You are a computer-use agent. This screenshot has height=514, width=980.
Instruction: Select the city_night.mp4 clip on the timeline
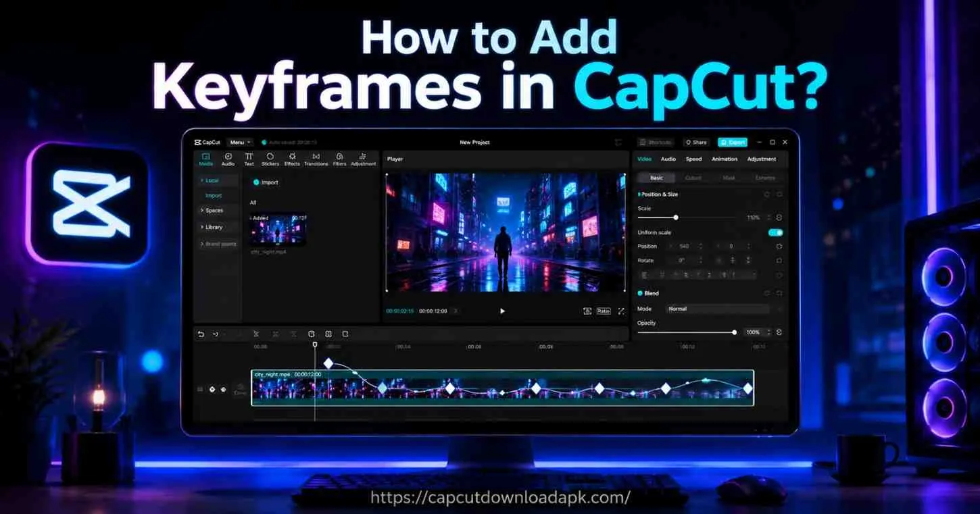pyautogui.click(x=502, y=388)
